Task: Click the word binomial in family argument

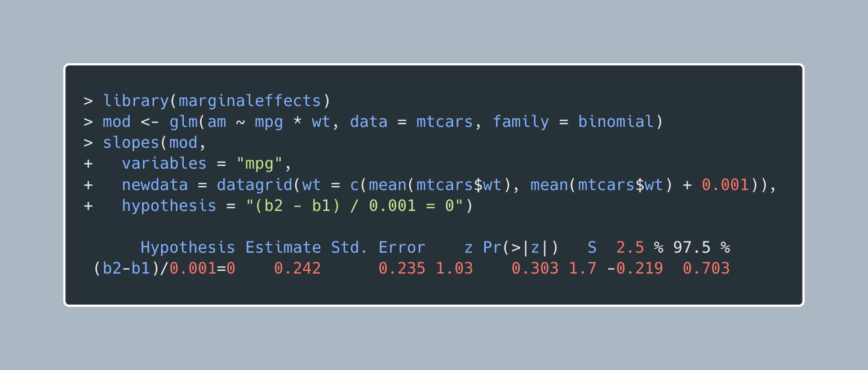Action: (615, 122)
